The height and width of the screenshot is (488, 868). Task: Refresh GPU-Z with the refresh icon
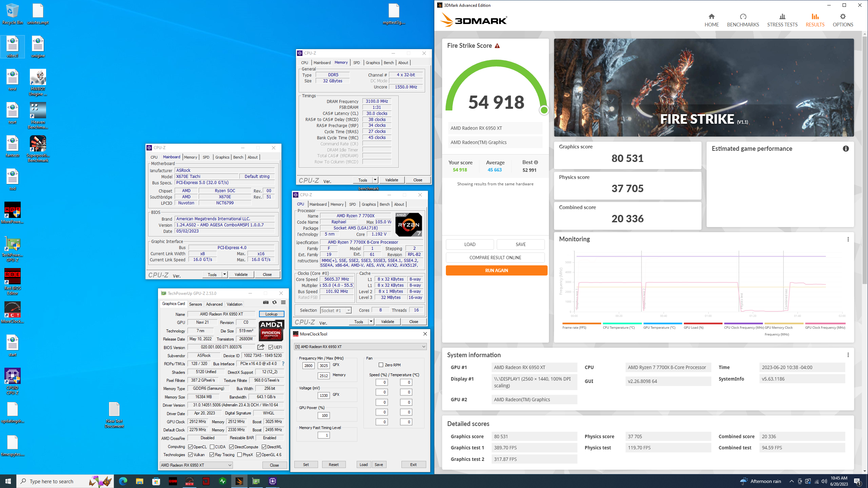pyautogui.click(x=275, y=302)
